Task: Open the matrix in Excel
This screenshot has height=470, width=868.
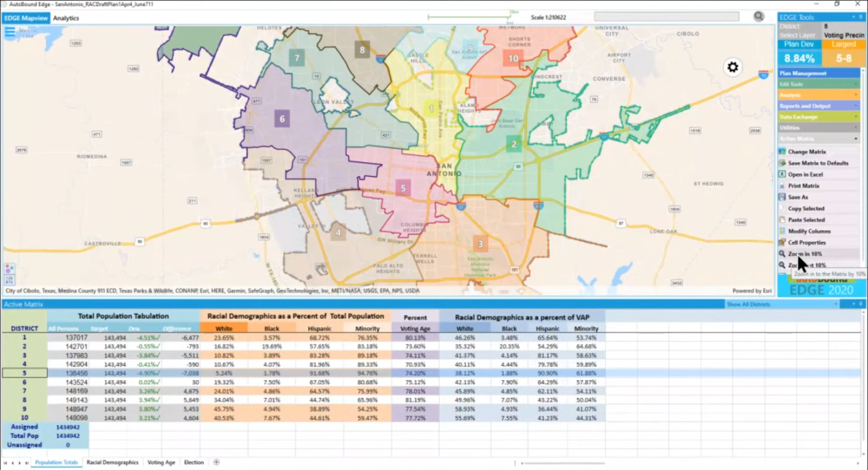Action: point(805,174)
